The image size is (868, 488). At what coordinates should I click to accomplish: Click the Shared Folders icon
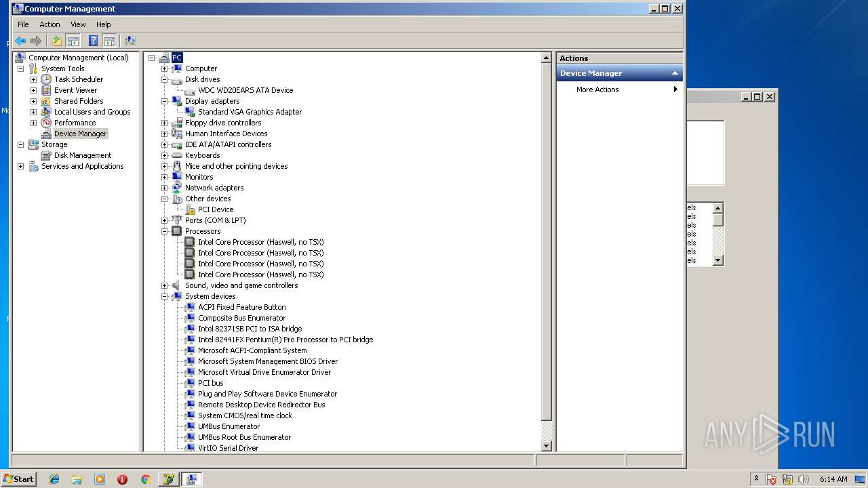(46, 101)
